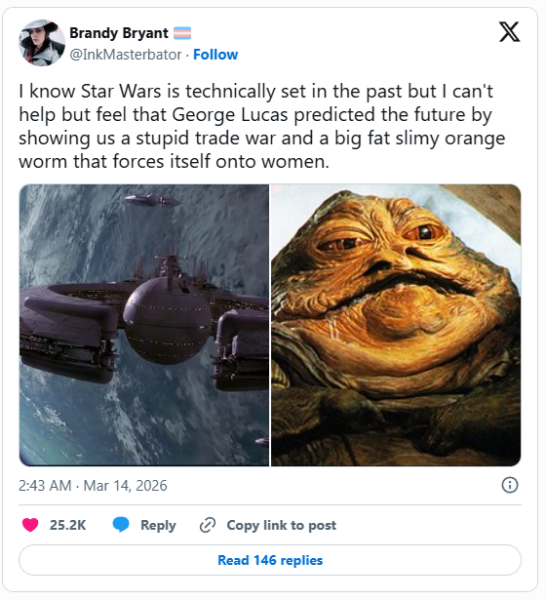Click the blue reply bubble icon
Image resolution: width=546 pixels, height=600 pixels.
pos(121,525)
